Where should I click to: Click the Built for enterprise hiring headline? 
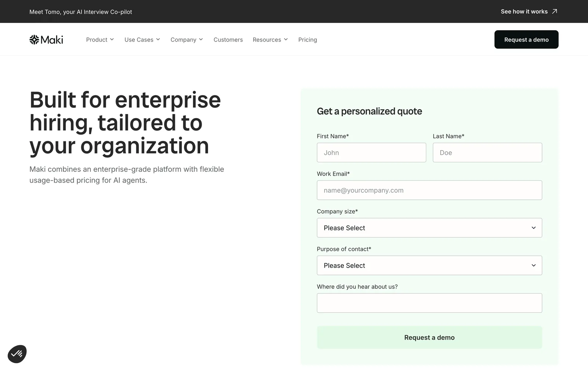(125, 123)
